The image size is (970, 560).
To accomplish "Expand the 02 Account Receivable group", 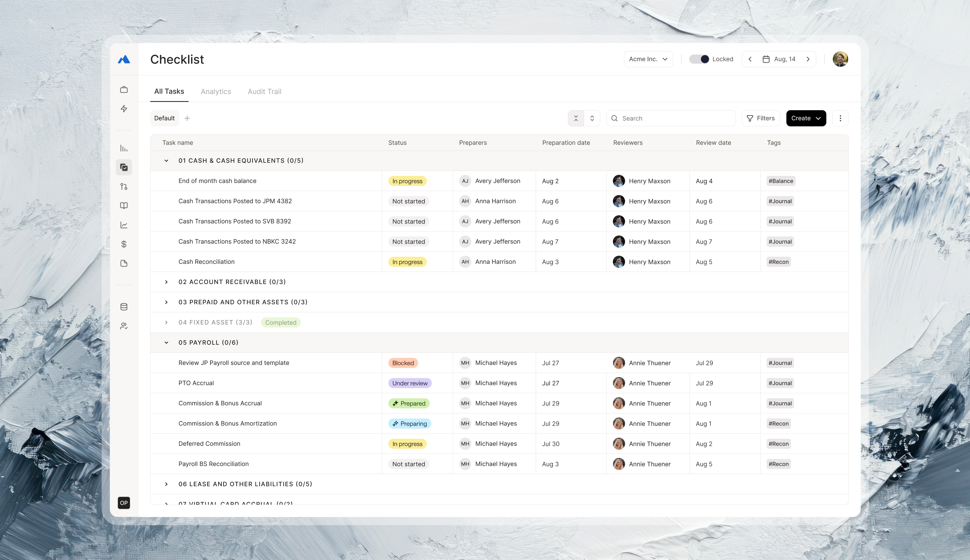I will point(166,282).
